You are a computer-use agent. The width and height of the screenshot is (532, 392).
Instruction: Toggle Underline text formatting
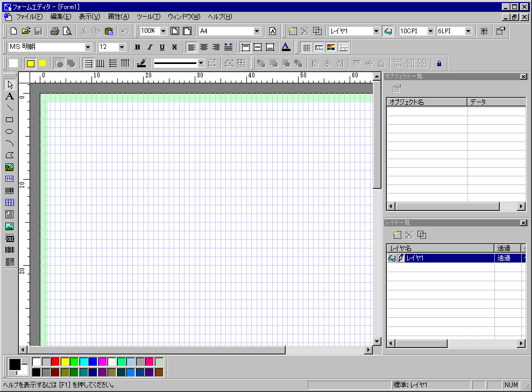pyautogui.click(x=162, y=47)
